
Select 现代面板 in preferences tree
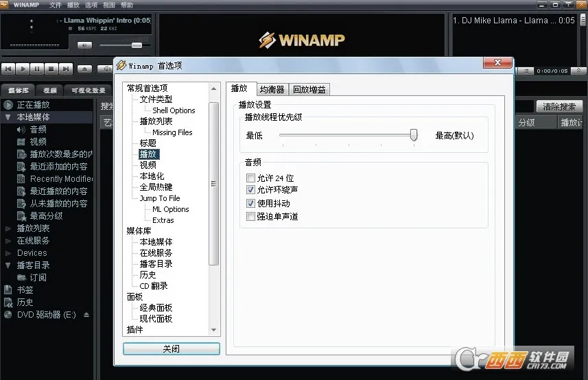tap(156, 319)
